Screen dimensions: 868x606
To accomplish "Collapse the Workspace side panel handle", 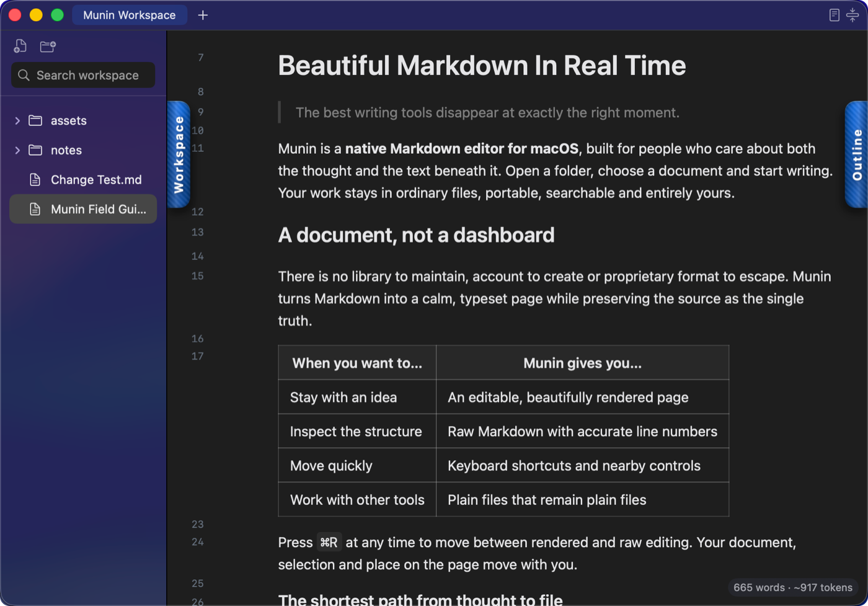I will [179, 154].
